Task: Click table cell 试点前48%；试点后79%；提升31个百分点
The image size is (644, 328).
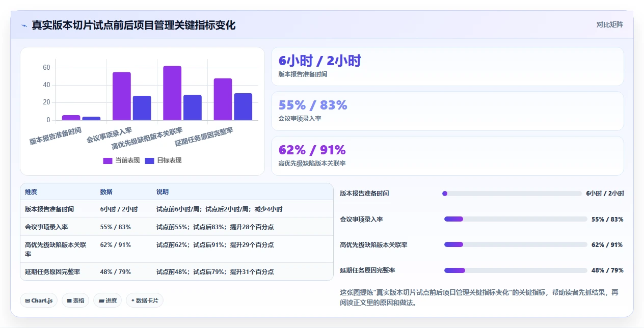Action: point(215,272)
